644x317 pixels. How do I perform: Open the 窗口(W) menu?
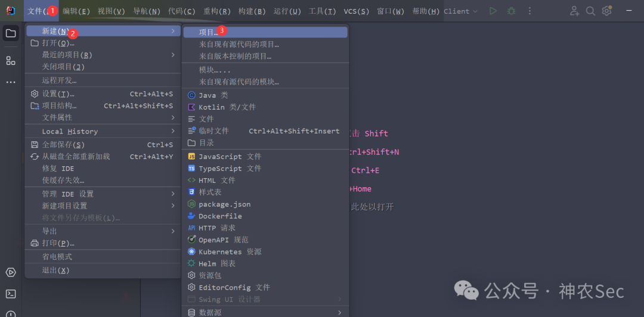click(x=391, y=11)
